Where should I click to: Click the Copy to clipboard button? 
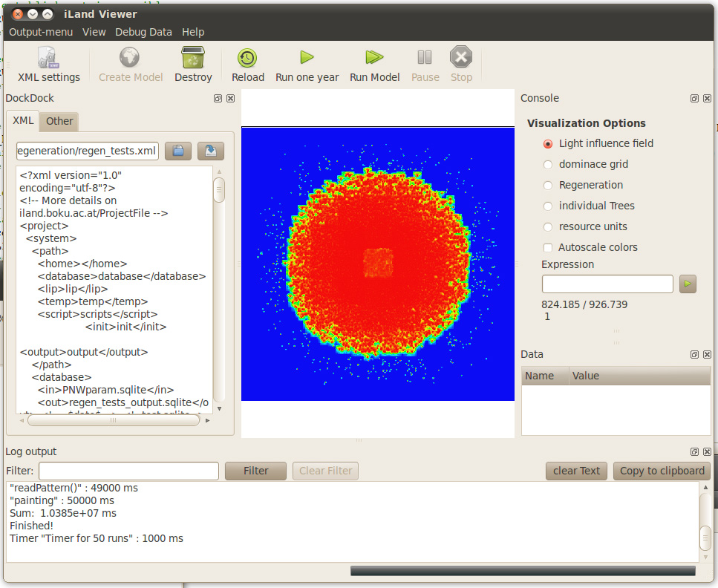pos(662,471)
